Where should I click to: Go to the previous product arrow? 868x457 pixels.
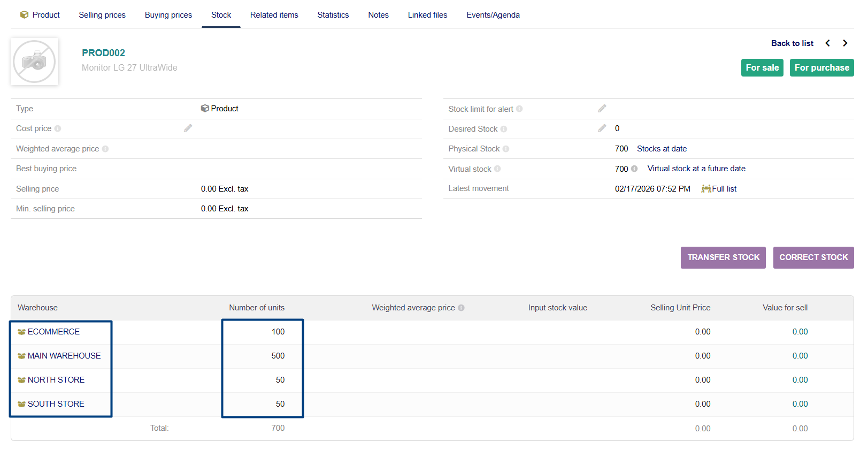pyautogui.click(x=827, y=43)
